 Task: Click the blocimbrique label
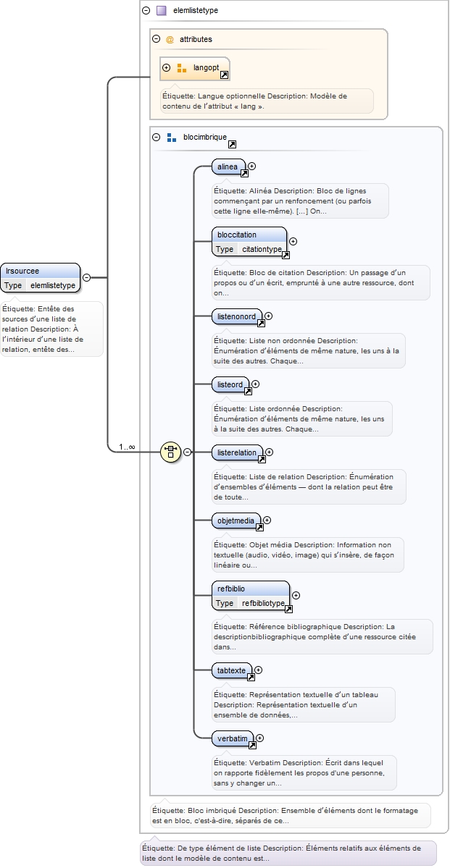click(x=205, y=137)
